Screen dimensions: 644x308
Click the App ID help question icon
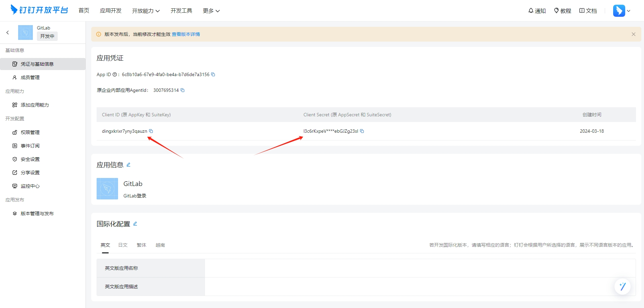(x=115, y=74)
